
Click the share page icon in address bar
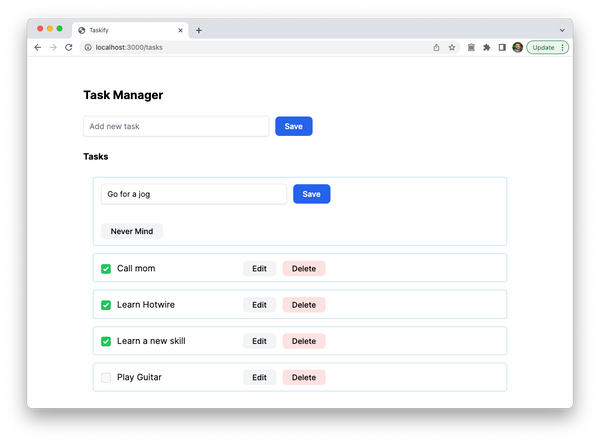[x=436, y=47]
